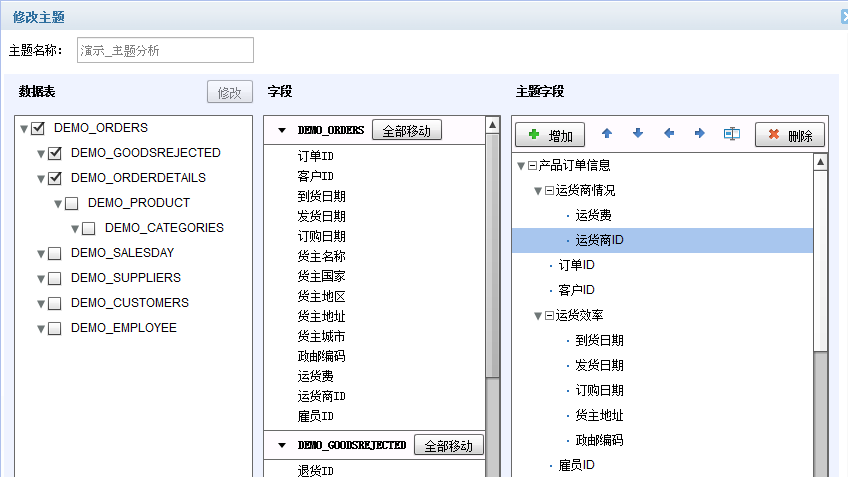Viewport: 848px width, 477px height.
Task: Click the 删除 button
Action: [790, 135]
